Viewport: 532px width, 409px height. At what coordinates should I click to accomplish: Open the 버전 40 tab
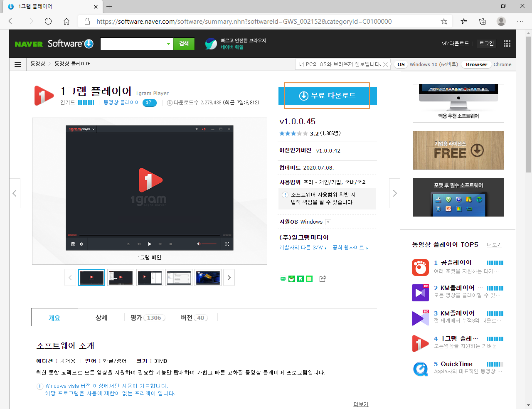coord(194,318)
